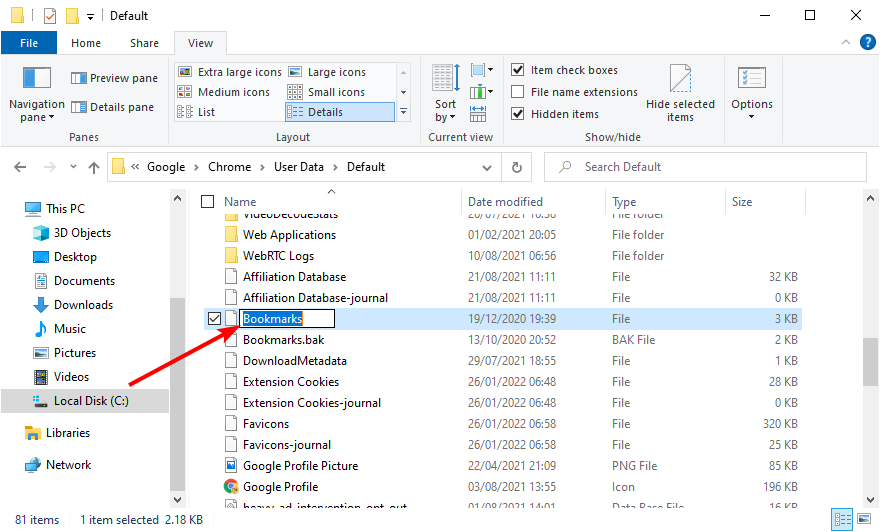The width and height of the screenshot is (880, 532).
Task: Expand the address bar history dropdown
Action: point(487,168)
